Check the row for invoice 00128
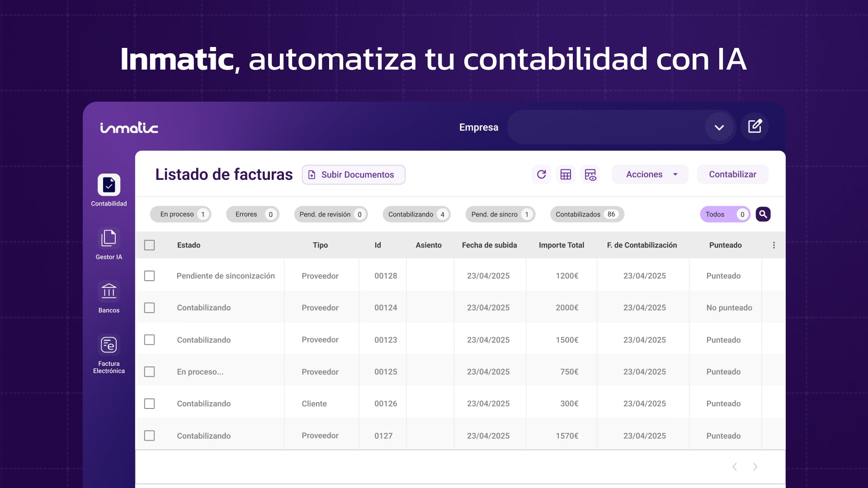The image size is (868, 488). pos(149,276)
